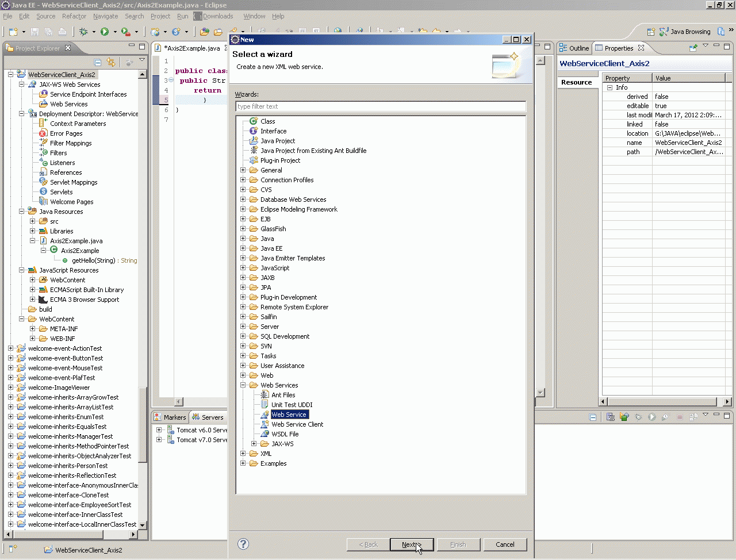Click the New Dynamic Web Project toolbar icon

coord(155,32)
